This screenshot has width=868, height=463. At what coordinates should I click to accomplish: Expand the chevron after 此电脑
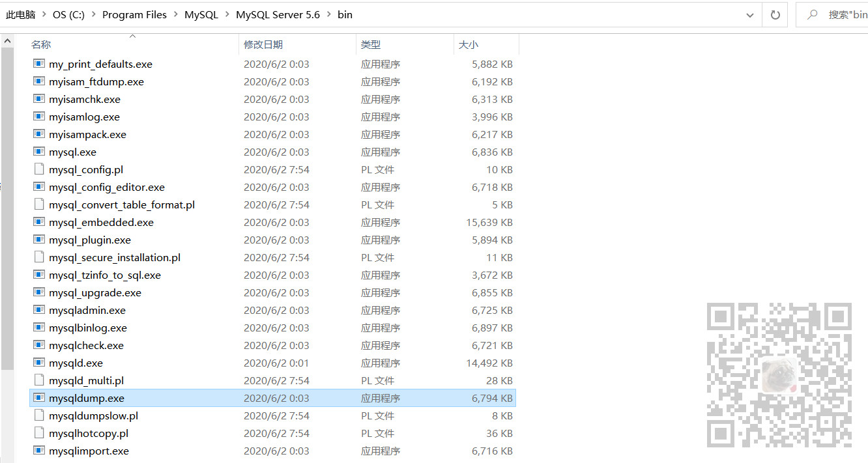44,14
